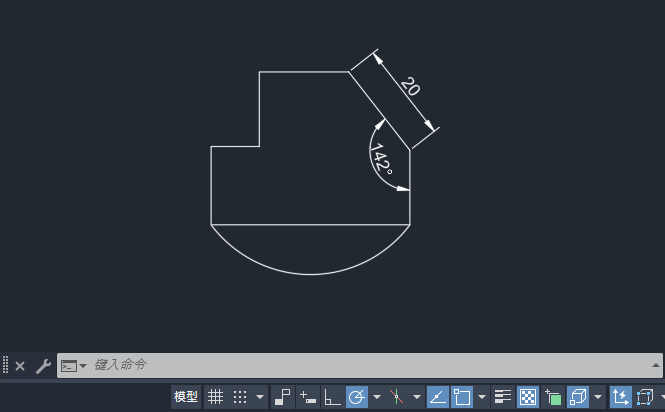
Task: Open object snap options dropdown arrow
Action: [x=482, y=397]
